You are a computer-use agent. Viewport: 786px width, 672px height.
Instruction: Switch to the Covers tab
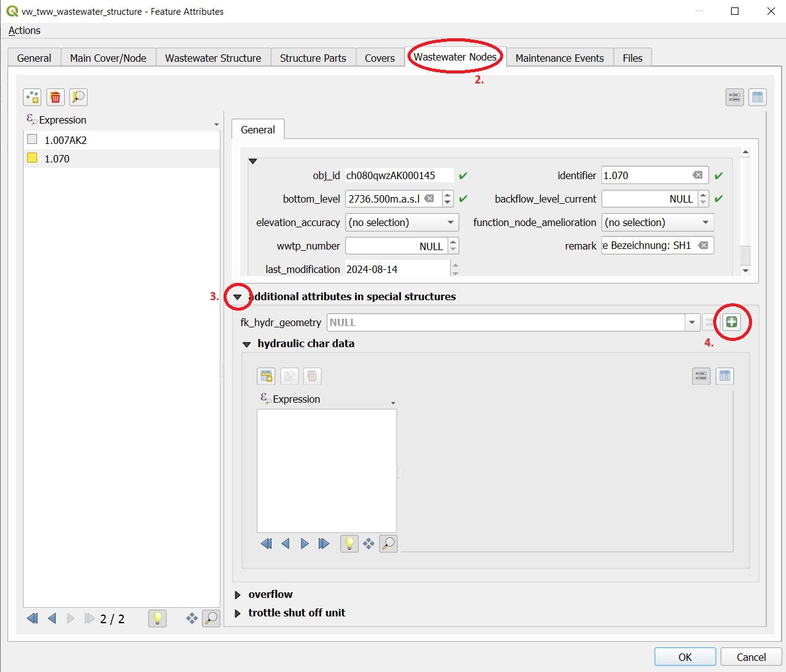coord(380,58)
